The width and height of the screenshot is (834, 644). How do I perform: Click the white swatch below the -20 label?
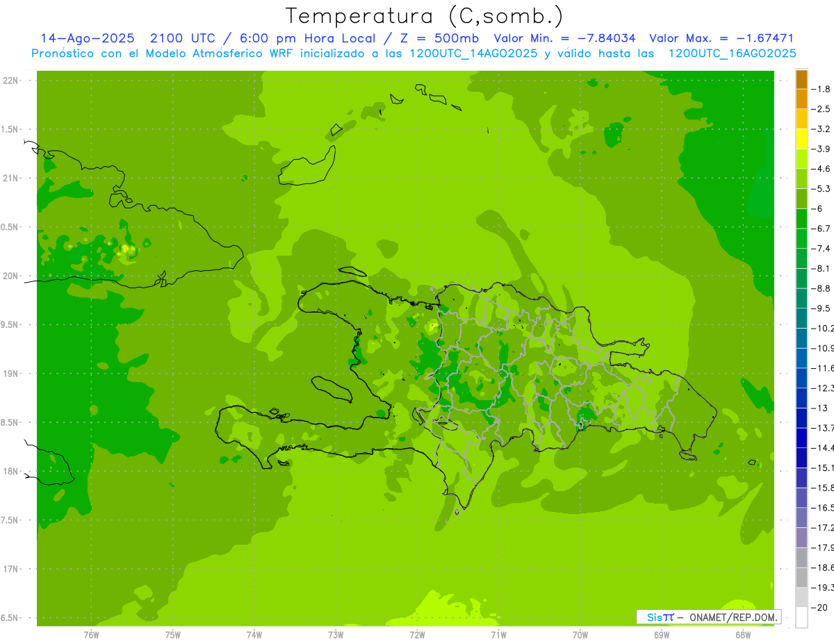(801, 618)
